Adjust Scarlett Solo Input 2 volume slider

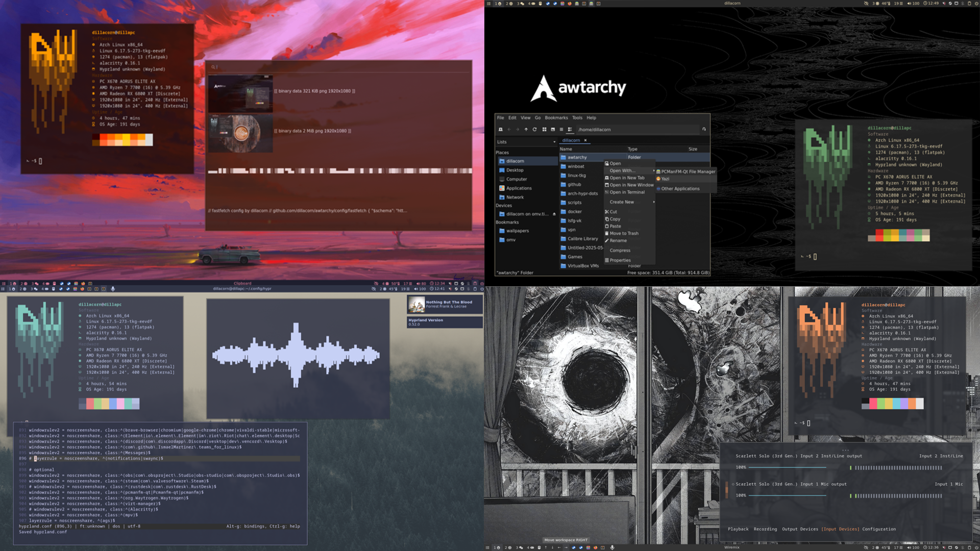coord(787,467)
